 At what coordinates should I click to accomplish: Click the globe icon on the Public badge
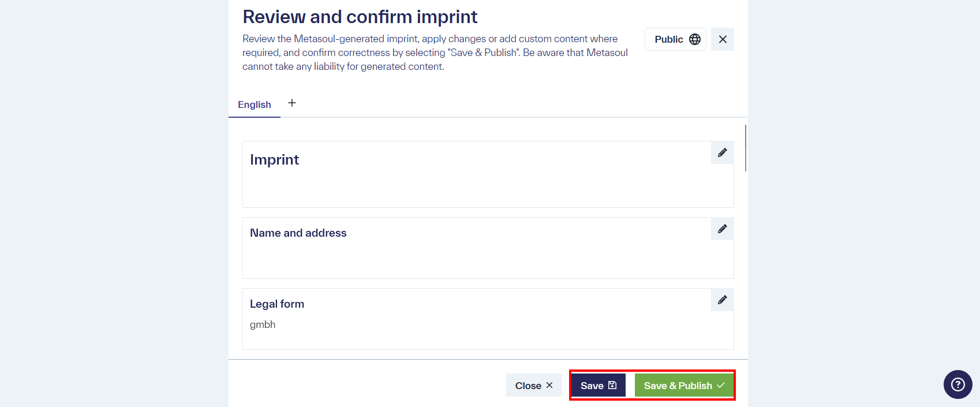[694, 39]
